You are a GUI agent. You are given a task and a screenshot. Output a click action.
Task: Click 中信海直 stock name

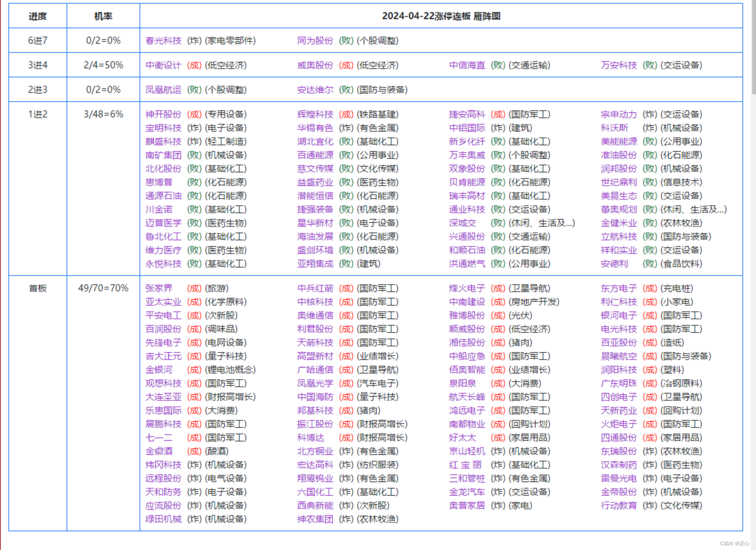click(467, 65)
